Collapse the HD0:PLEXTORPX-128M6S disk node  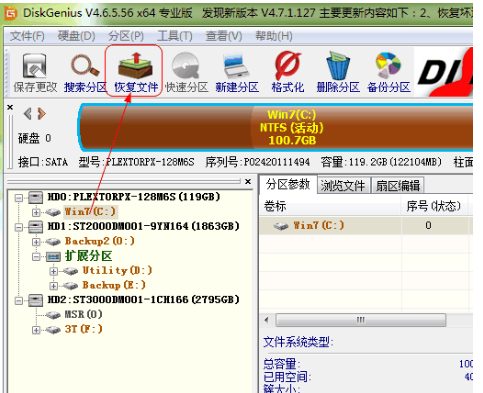pyautogui.click(x=19, y=198)
